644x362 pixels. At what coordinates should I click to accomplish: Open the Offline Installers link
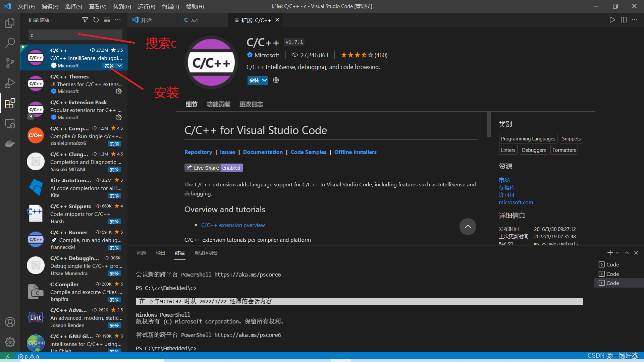point(355,152)
